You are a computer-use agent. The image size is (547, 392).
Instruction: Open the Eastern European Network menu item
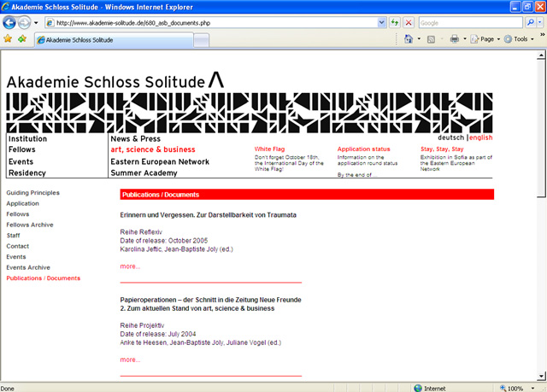[x=159, y=161]
